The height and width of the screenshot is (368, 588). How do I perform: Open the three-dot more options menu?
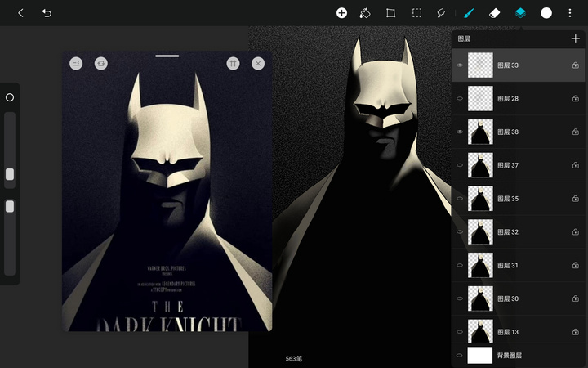(570, 13)
